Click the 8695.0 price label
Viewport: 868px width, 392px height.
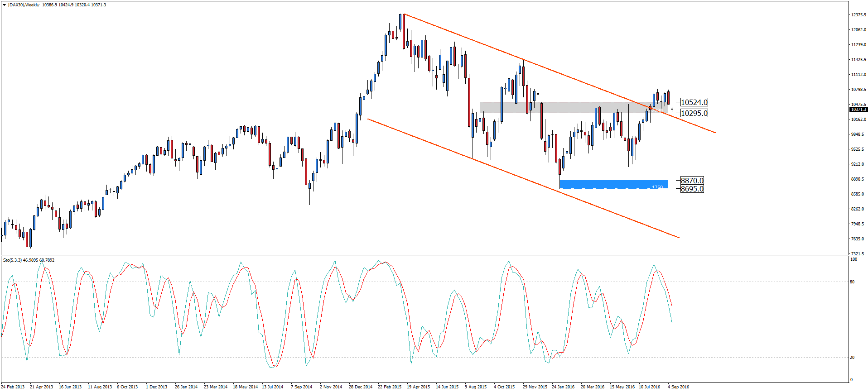[x=692, y=189]
